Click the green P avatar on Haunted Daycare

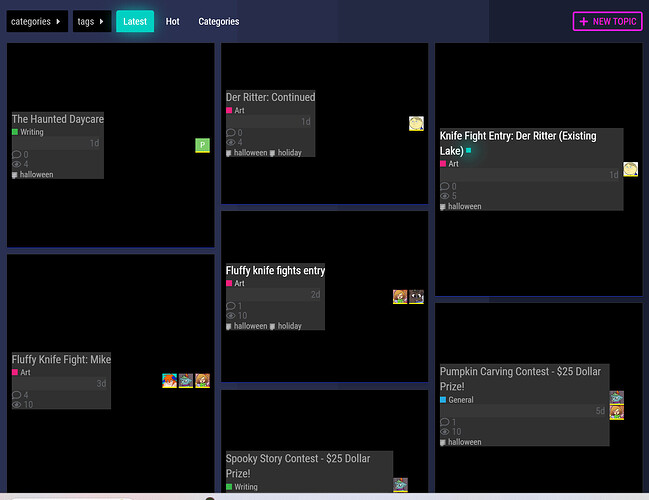click(x=202, y=146)
